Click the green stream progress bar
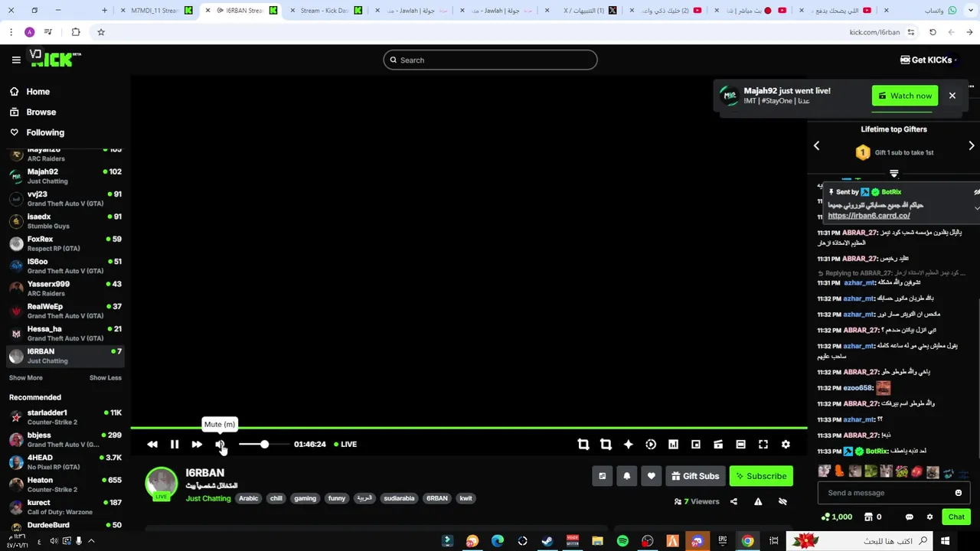Screen dimensions: 980x551 [469, 428]
